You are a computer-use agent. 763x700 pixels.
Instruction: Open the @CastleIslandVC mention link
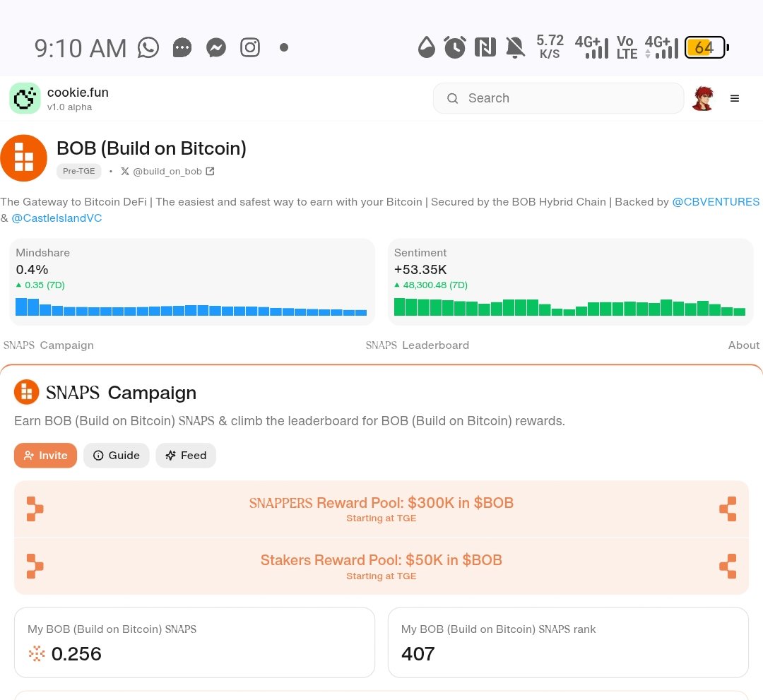[57, 218]
